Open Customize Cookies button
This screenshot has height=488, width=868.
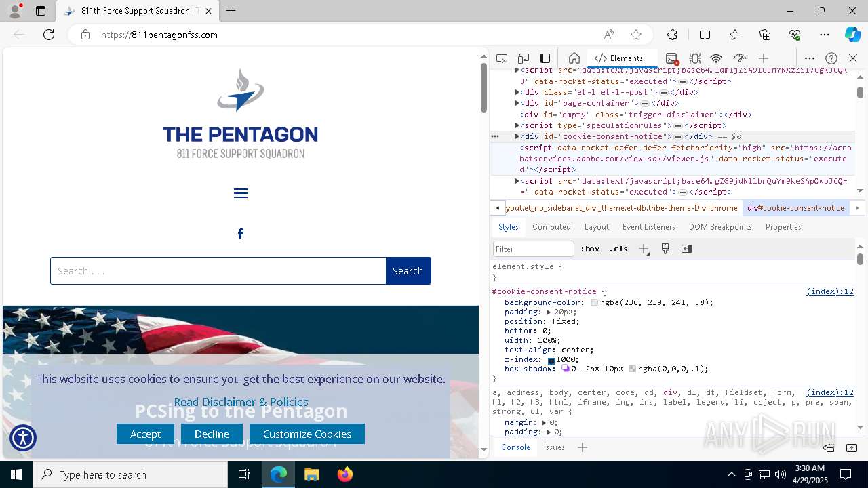click(307, 434)
